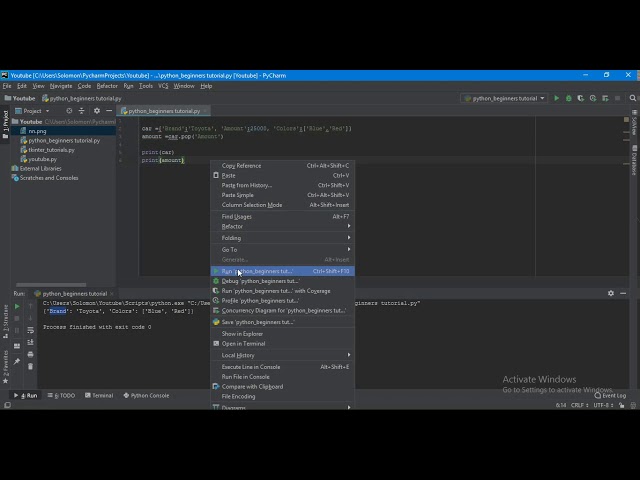This screenshot has width=640, height=480.
Task: Choose Paste in context menu
Action: [x=282, y=176]
